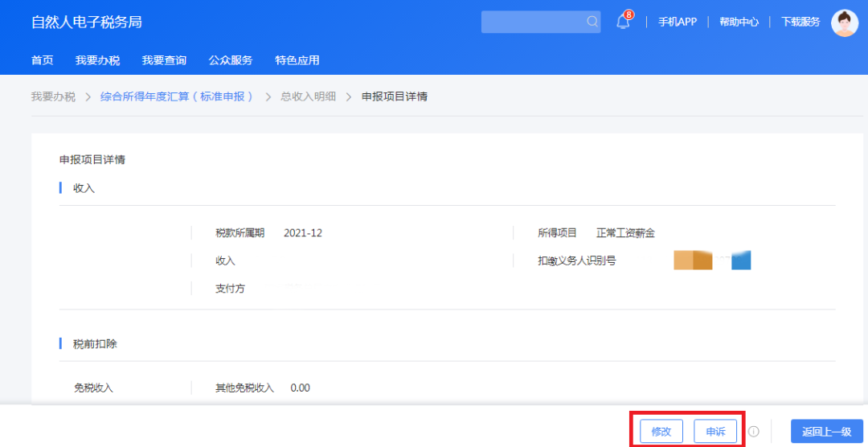Screen dimensions: 868x447
Task: Open the 手机APP link
Action: click(x=677, y=23)
